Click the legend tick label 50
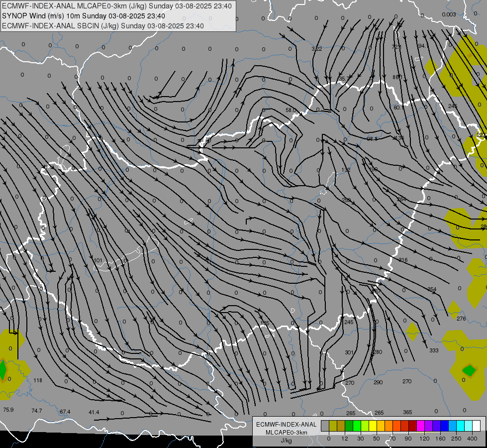 pos(377,439)
